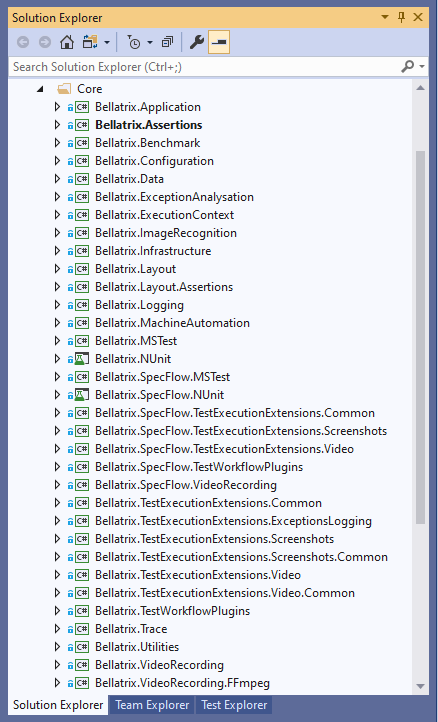Select Bellatrix.TestWorkflowPlugins project
Viewport: 438px width, 722px height.
tap(173, 611)
